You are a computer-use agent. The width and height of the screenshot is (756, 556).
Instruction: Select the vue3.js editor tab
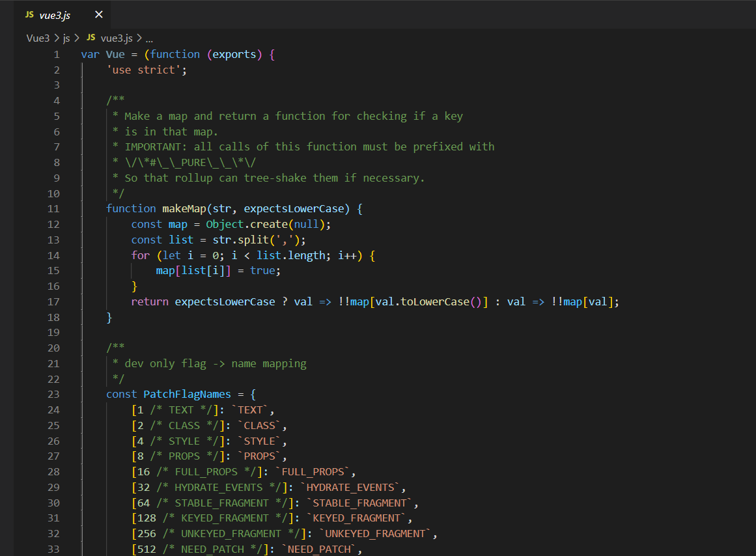(x=64, y=15)
